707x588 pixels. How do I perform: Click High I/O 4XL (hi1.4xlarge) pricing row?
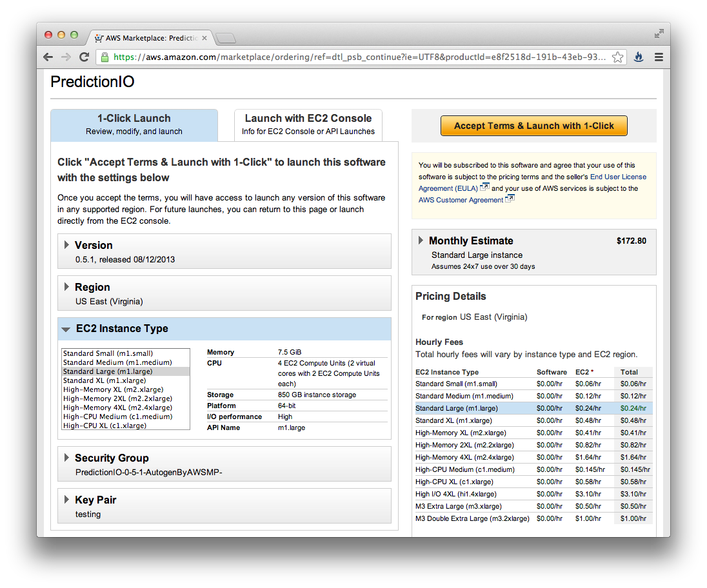[533, 494]
